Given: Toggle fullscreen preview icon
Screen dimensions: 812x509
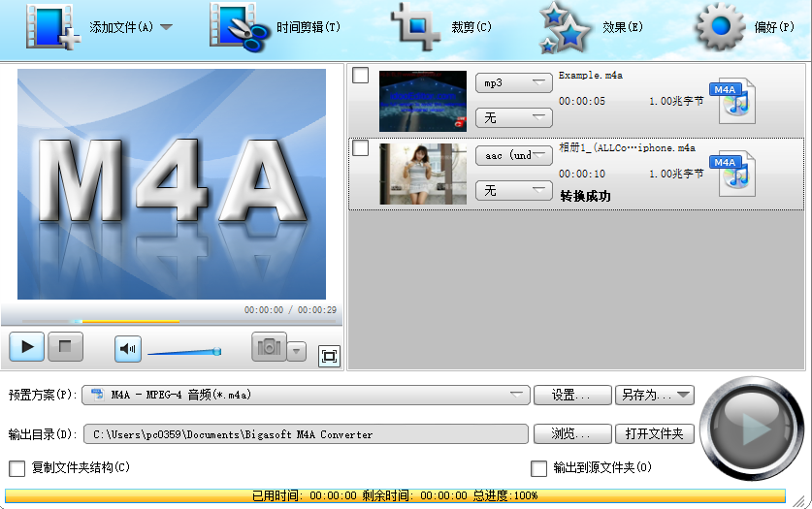Looking at the screenshot, I should click(329, 357).
